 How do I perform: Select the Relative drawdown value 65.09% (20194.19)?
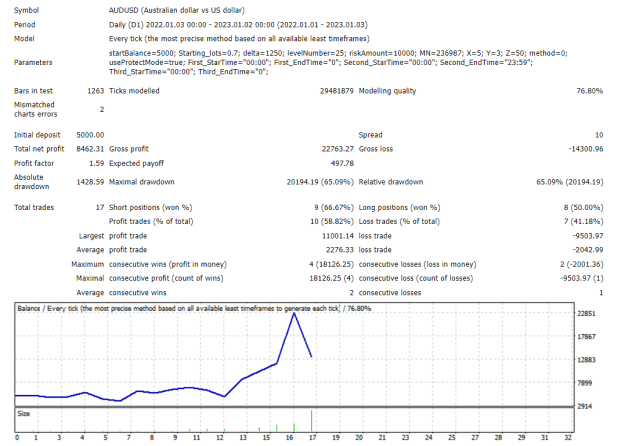click(570, 182)
